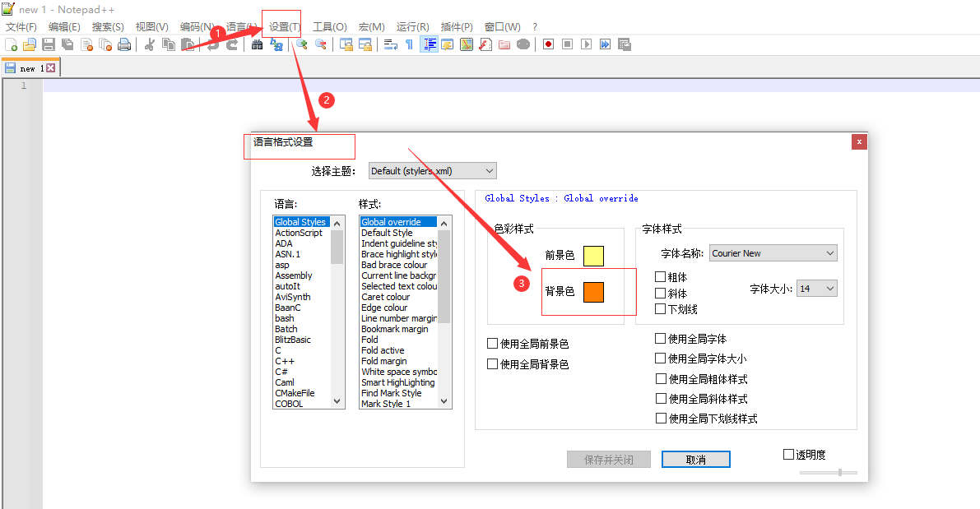The height and width of the screenshot is (509, 980).
Task: Click the 保存并关闭 button
Action: coord(608,459)
